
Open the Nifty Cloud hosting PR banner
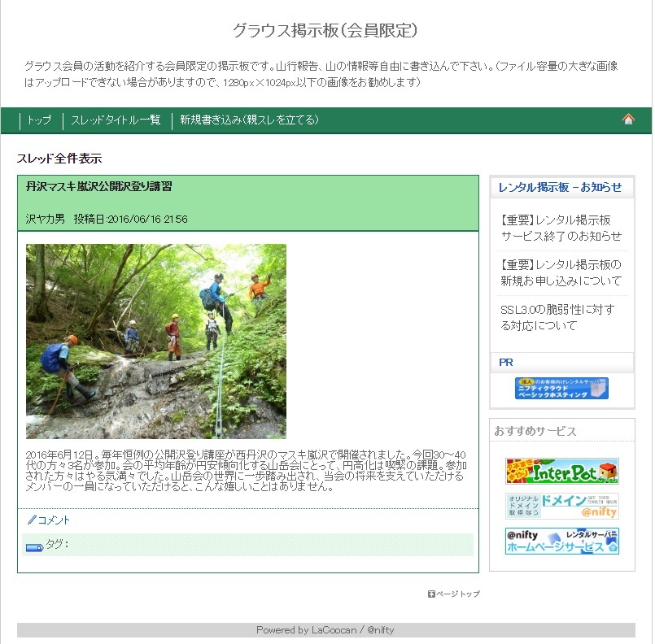561,388
